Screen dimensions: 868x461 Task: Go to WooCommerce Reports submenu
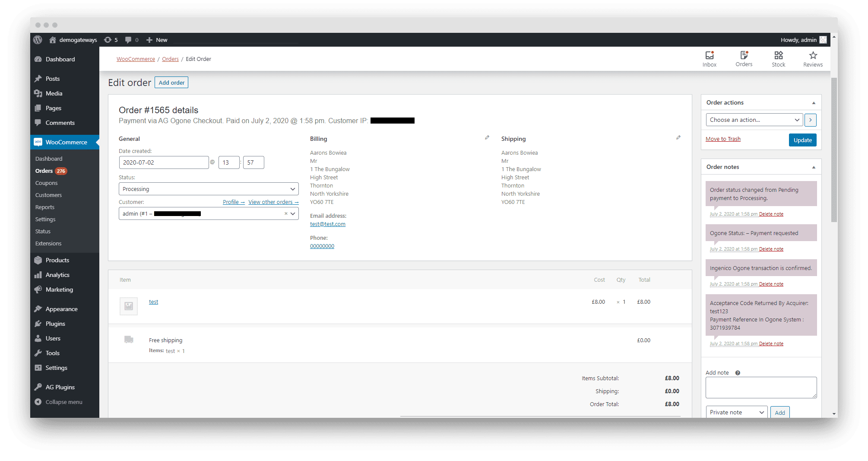[x=45, y=207]
